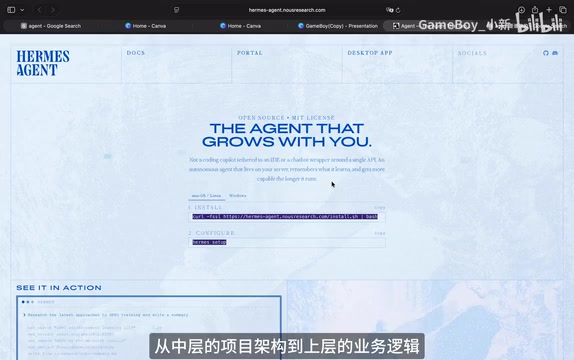This screenshot has height=360, width=574.
Task: Select the macOS / Linux install tab
Action: pos(206,196)
